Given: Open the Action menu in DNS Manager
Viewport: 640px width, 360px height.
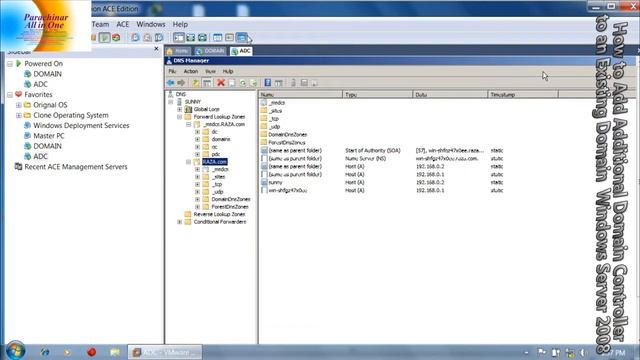Looking at the screenshot, I should pos(191,71).
